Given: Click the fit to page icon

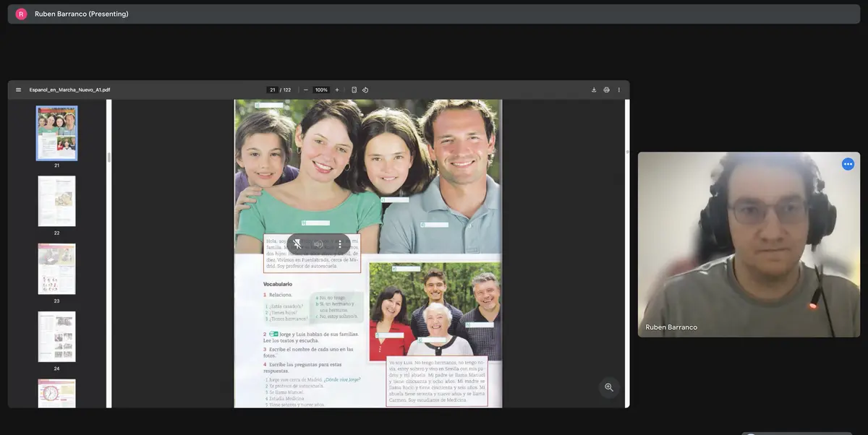Looking at the screenshot, I should [x=354, y=90].
